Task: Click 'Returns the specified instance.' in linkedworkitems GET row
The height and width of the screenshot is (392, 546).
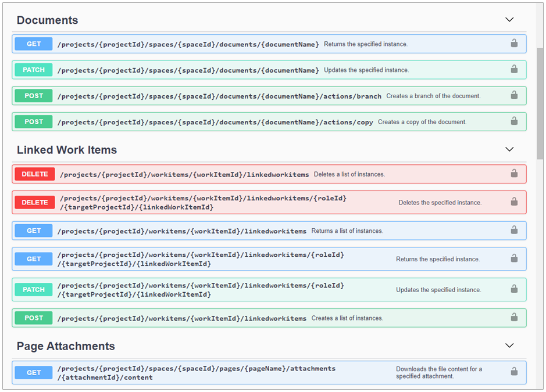Action: [x=438, y=259]
